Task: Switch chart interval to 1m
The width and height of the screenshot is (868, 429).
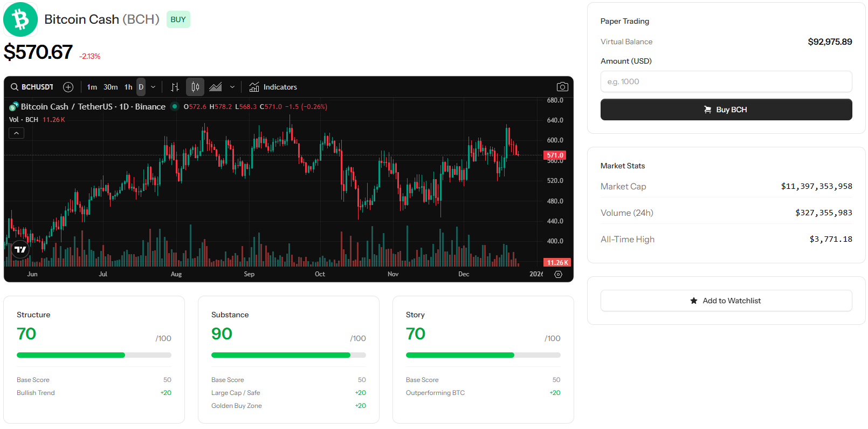Action: [92, 87]
